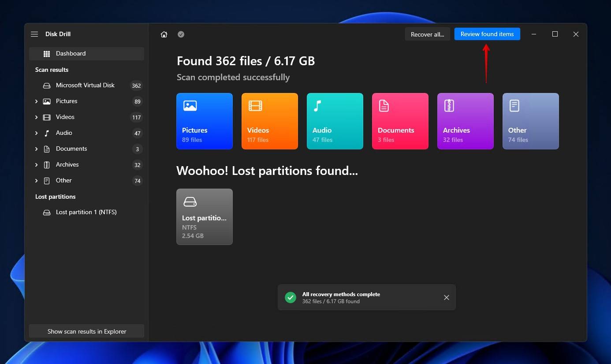
Task: Select Microsoft Virtual Disk scan result
Action: pos(85,85)
